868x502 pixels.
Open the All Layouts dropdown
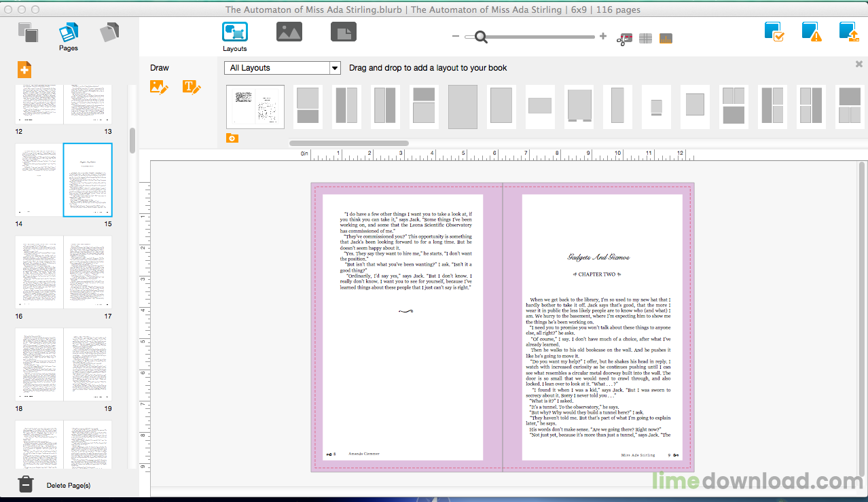283,68
